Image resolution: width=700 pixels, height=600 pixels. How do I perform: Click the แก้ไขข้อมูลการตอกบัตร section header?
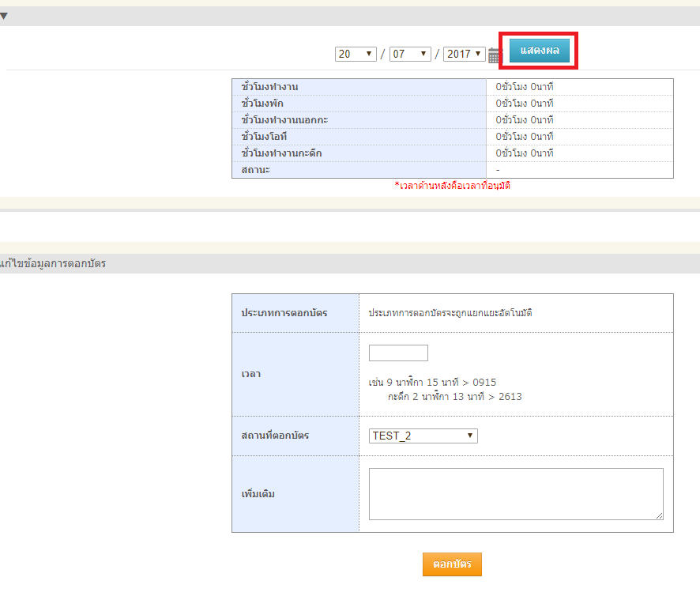(x=53, y=263)
